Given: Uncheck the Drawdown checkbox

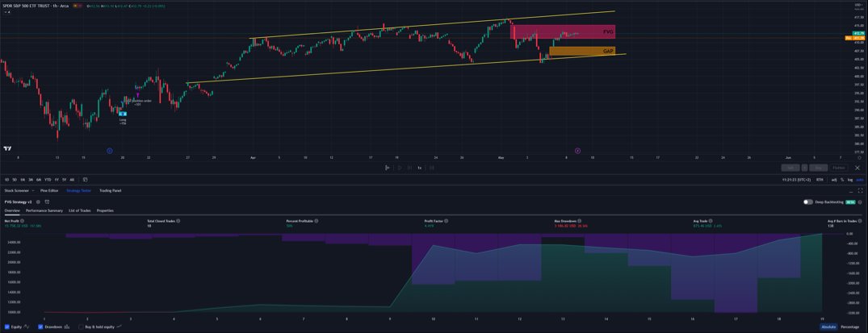Looking at the screenshot, I should pos(40,327).
